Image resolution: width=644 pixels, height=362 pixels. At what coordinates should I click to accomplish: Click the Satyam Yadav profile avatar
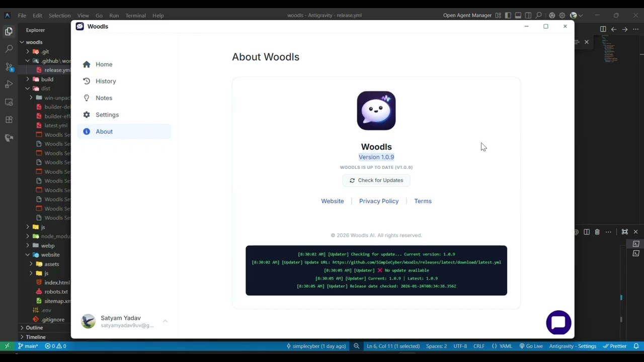[88, 321]
